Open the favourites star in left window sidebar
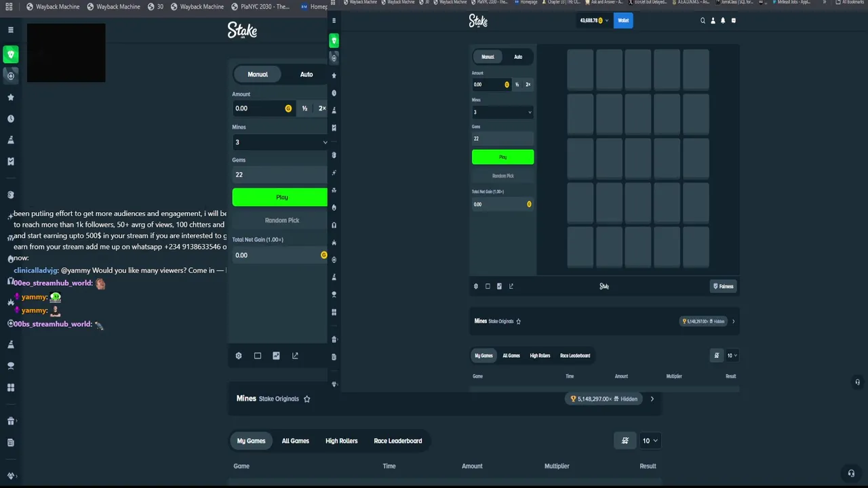This screenshot has height=488, width=868. 10,97
